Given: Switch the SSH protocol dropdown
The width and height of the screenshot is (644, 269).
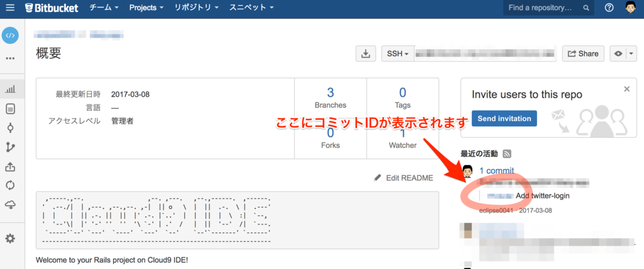Looking at the screenshot, I should tap(397, 54).
